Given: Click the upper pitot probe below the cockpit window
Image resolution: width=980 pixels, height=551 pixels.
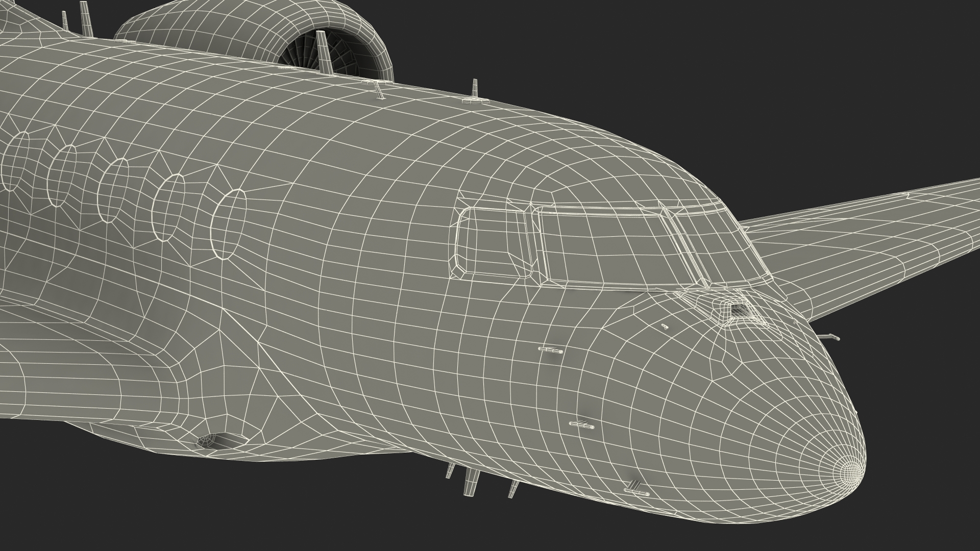Looking at the screenshot, I should pos(551,350).
